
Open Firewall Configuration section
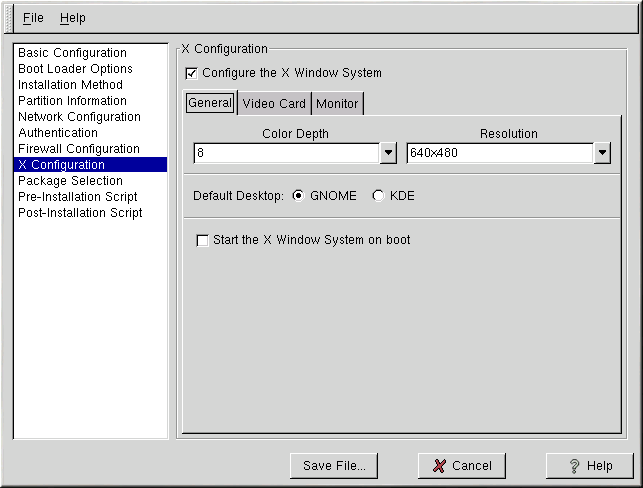click(x=79, y=149)
